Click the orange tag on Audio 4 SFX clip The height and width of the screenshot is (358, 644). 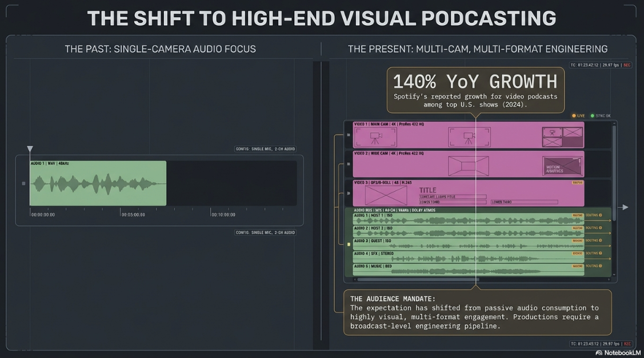pos(578,254)
